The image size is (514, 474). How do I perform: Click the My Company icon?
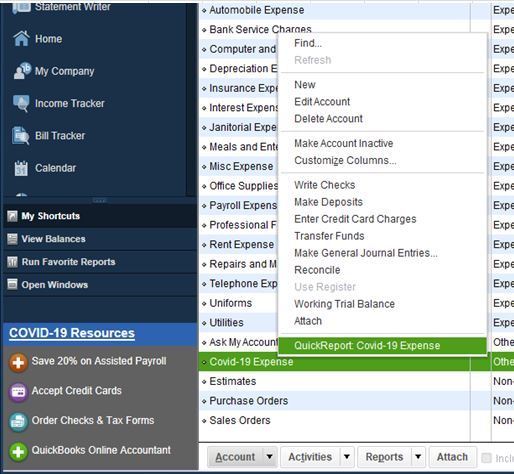coord(22,71)
